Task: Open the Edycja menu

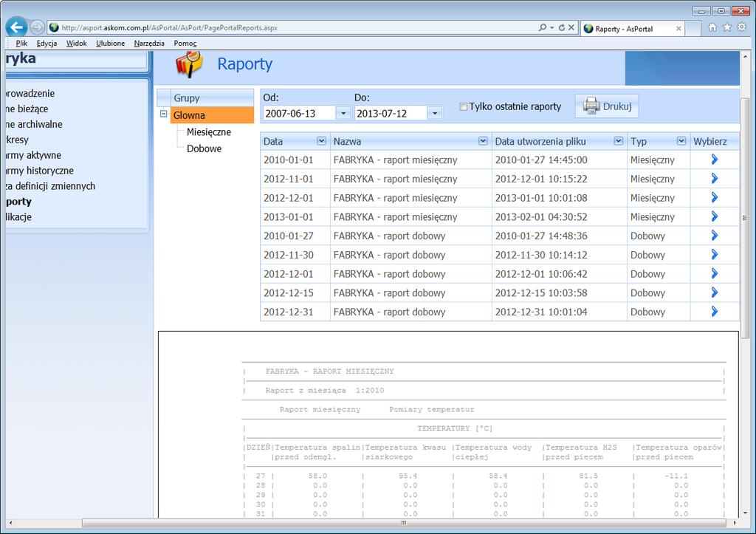Action: pyautogui.click(x=47, y=44)
